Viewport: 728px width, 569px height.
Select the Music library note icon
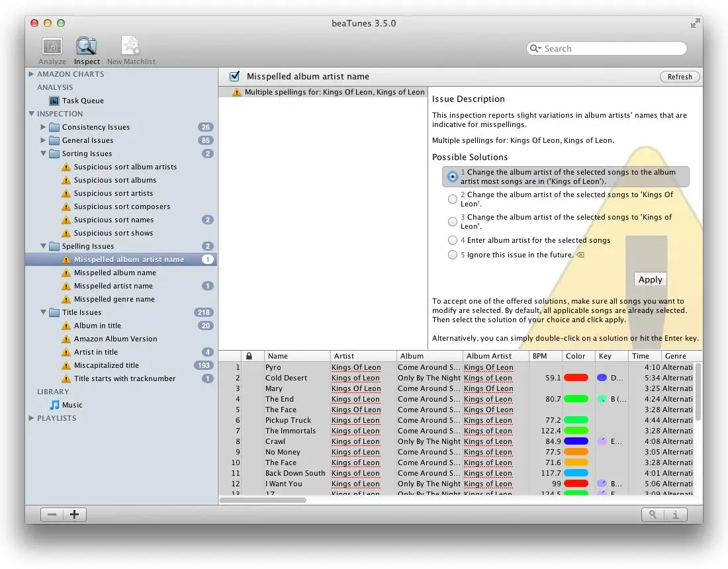pyautogui.click(x=54, y=405)
